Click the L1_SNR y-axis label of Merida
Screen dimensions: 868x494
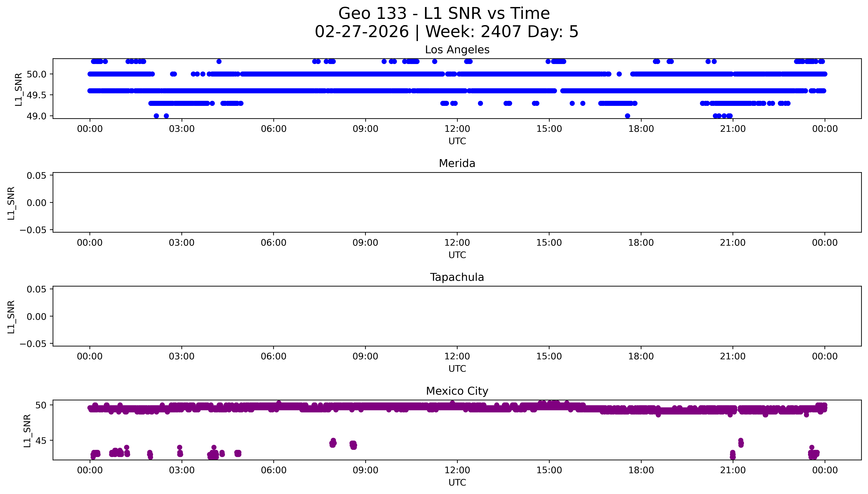point(11,203)
